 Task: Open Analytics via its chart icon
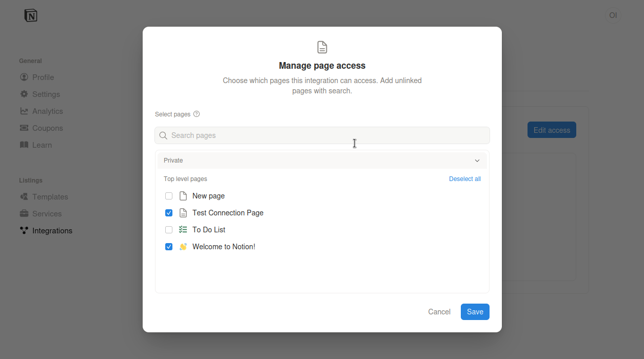24,111
